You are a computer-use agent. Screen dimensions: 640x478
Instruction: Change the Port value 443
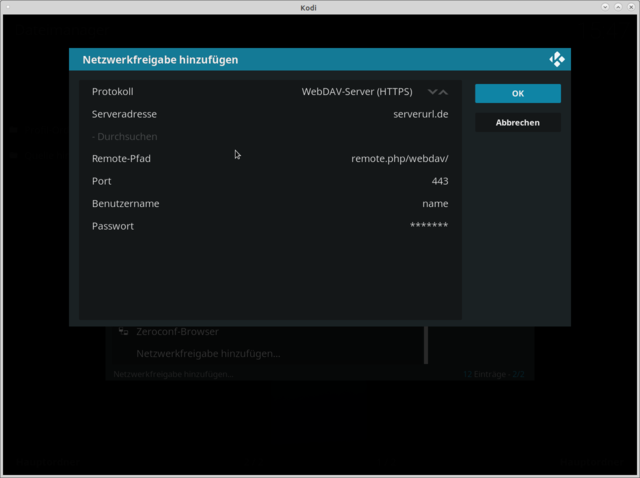point(270,181)
